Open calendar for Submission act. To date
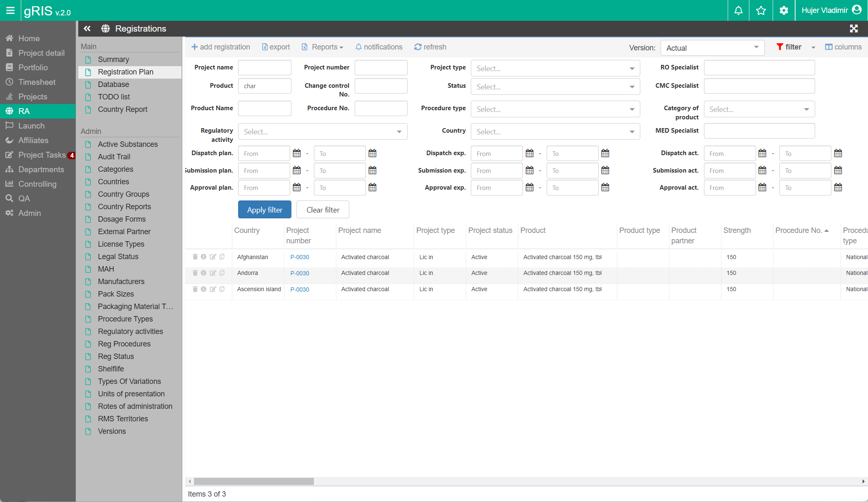 pos(838,171)
